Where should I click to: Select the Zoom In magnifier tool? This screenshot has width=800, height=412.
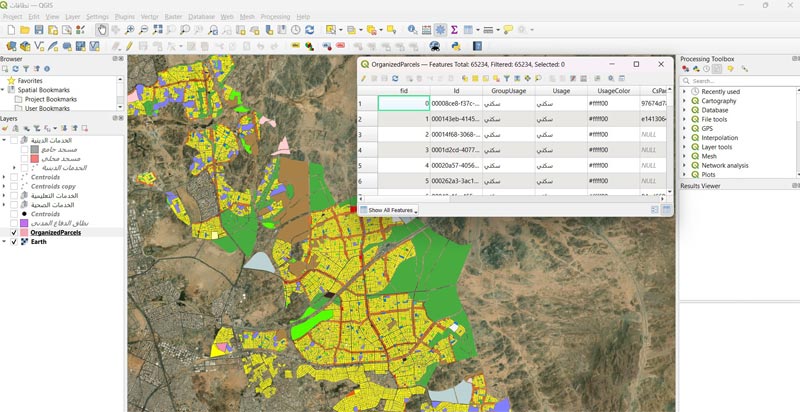pos(130,30)
